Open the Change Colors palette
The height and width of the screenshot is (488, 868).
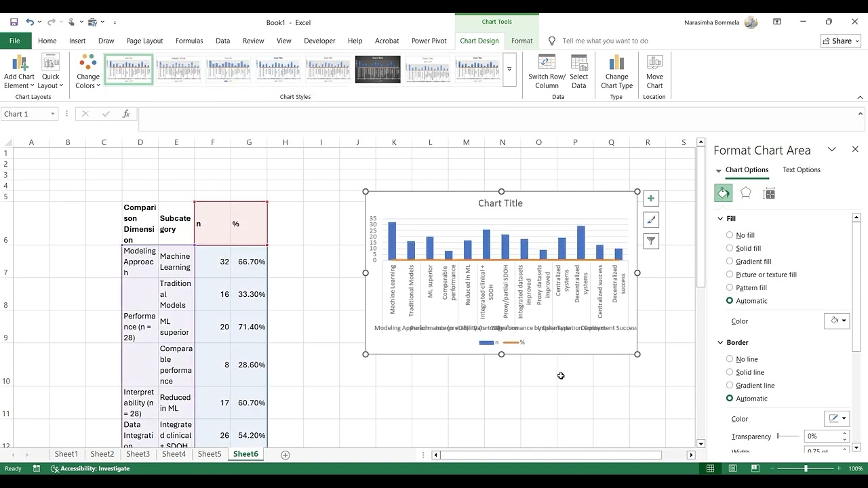(x=88, y=72)
